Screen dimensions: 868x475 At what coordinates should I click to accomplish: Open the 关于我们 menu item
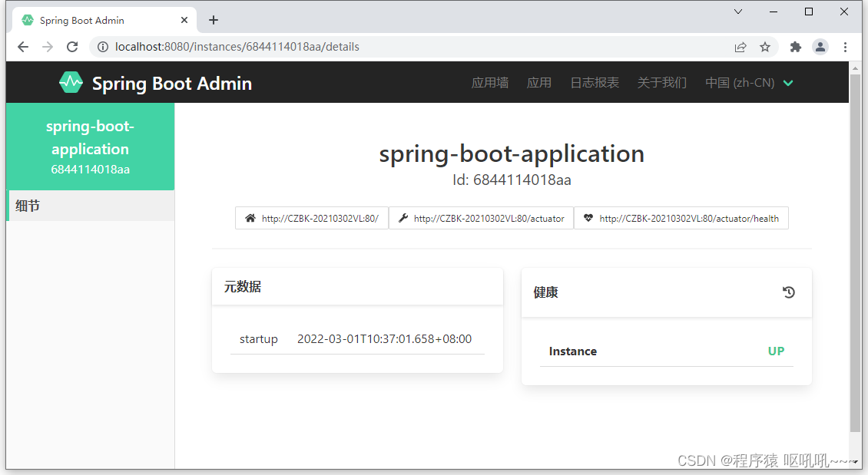[661, 83]
